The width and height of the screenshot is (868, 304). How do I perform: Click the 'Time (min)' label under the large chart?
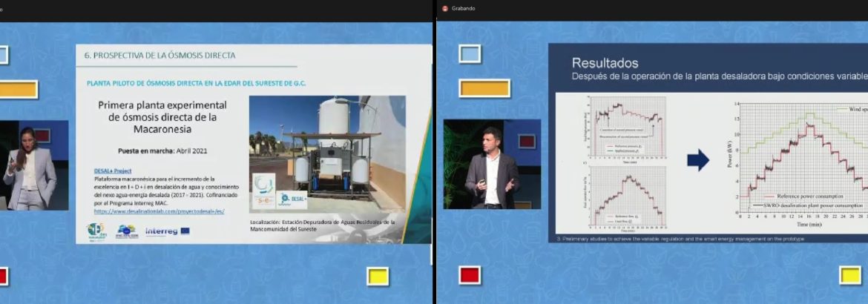(x=810, y=225)
